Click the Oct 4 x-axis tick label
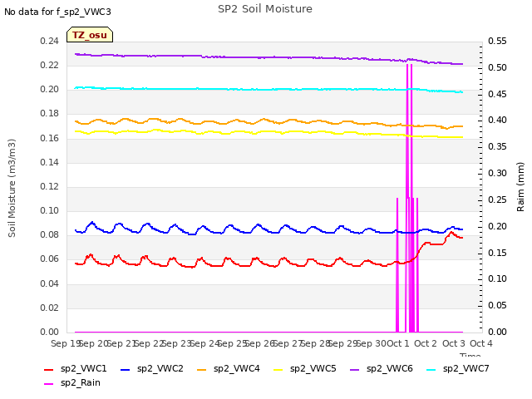The height and width of the screenshot is (399, 532). (x=481, y=343)
